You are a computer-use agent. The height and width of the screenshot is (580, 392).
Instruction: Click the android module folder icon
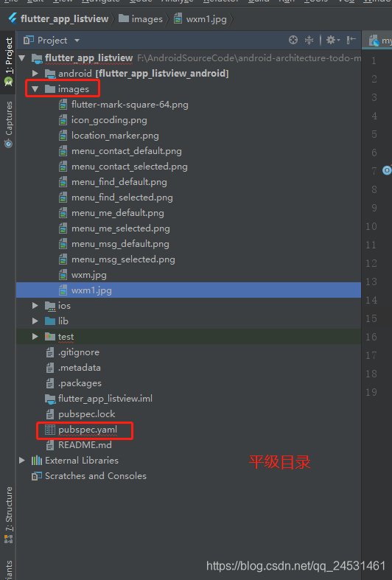click(50, 74)
